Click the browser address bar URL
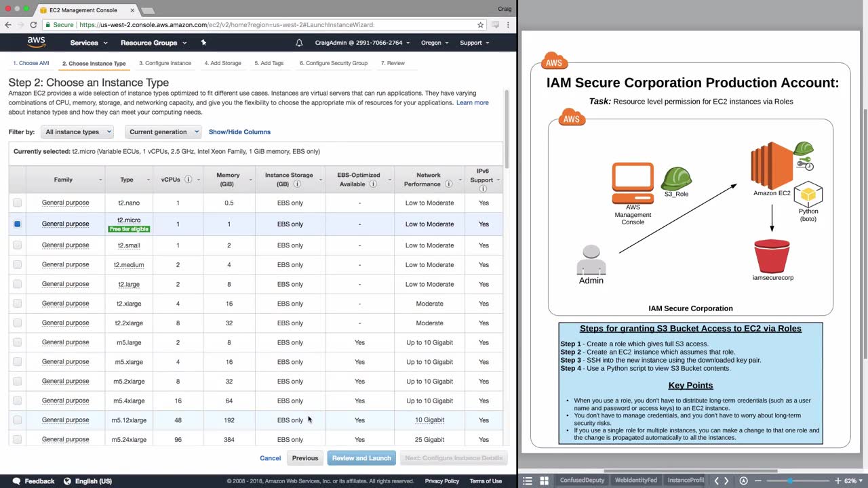 click(226, 25)
